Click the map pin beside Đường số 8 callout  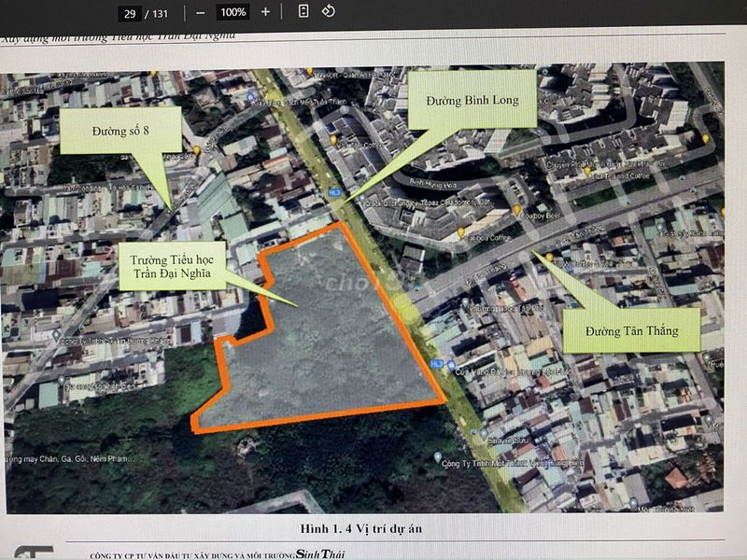pos(197,150)
